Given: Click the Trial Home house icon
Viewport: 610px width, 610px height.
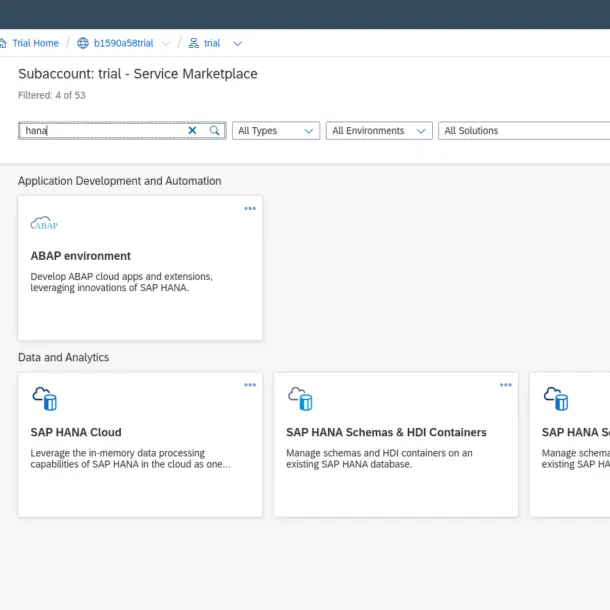Looking at the screenshot, I should pyautogui.click(x=3, y=43).
